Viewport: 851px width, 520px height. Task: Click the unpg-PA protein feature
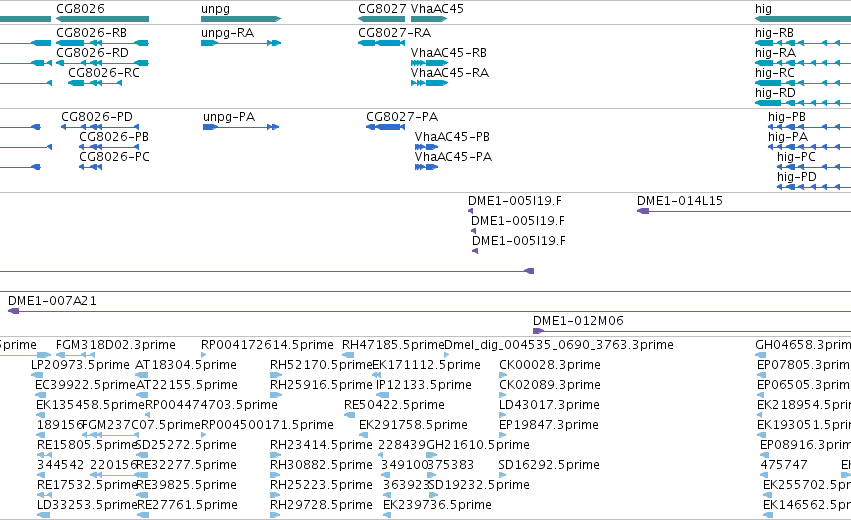[241, 127]
